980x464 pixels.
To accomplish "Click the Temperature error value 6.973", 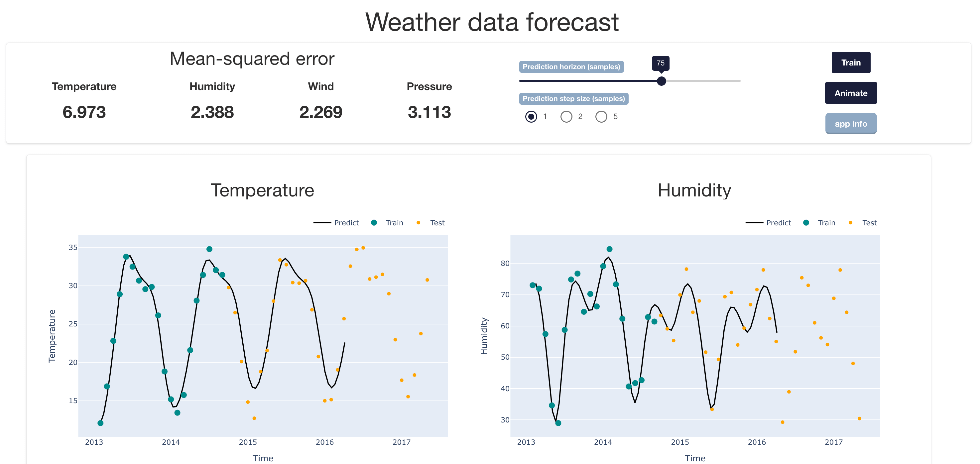I will coord(84,112).
